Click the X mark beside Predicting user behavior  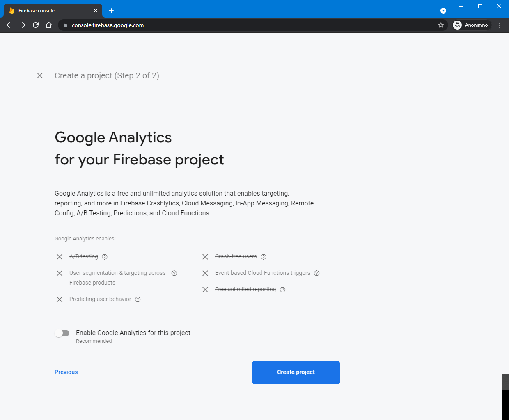(x=60, y=299)
